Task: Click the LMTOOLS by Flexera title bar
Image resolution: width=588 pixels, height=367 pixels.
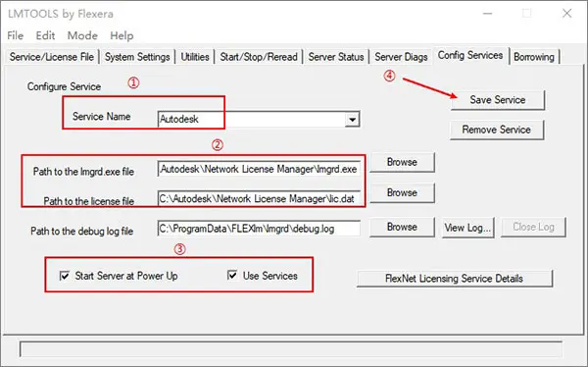Action: (61, 14)
